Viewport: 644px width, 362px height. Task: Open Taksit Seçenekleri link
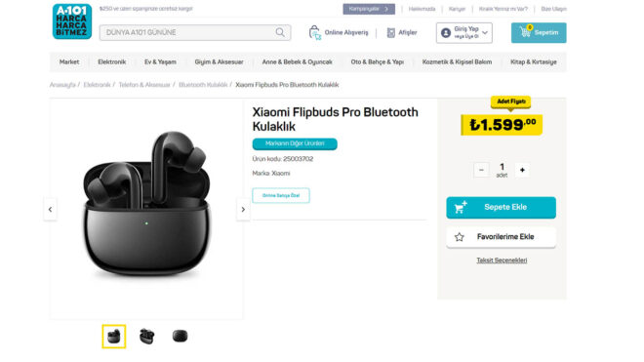pos(502,261)
